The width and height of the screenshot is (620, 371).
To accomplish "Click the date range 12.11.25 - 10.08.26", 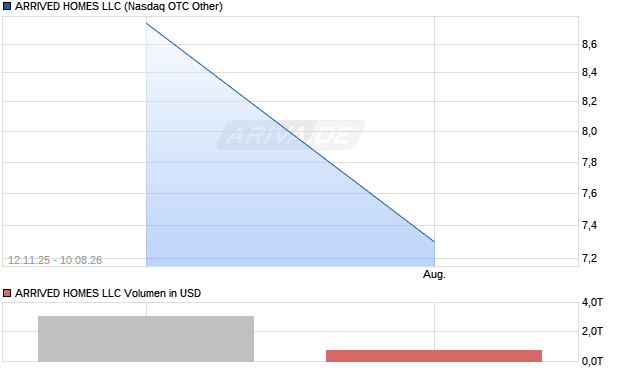I will click(x=55, y=260).
